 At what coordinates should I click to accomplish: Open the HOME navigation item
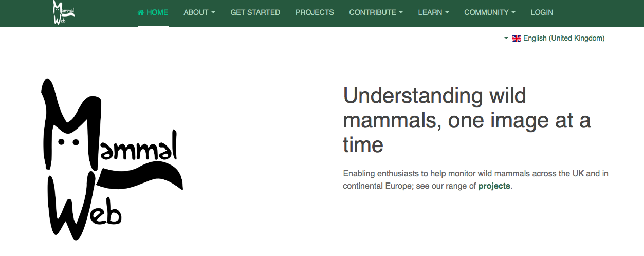(x=153, y=12)
